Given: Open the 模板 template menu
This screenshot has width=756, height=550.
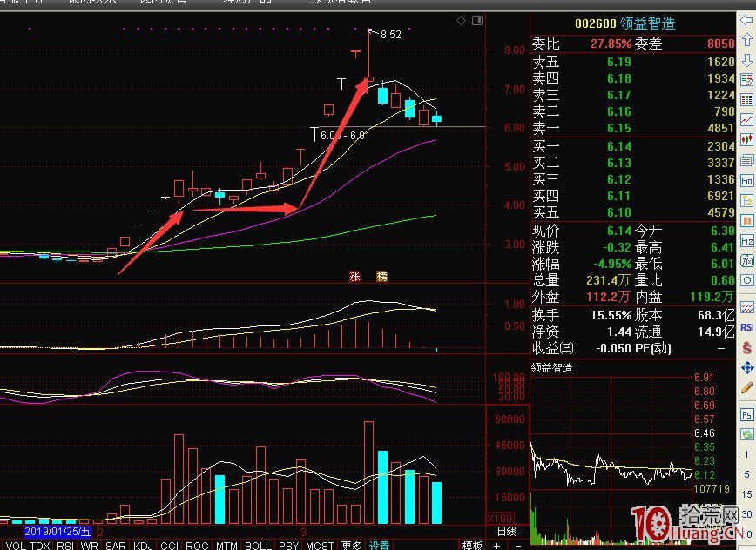Looking at the screenshot, I should tap(472, 545).
